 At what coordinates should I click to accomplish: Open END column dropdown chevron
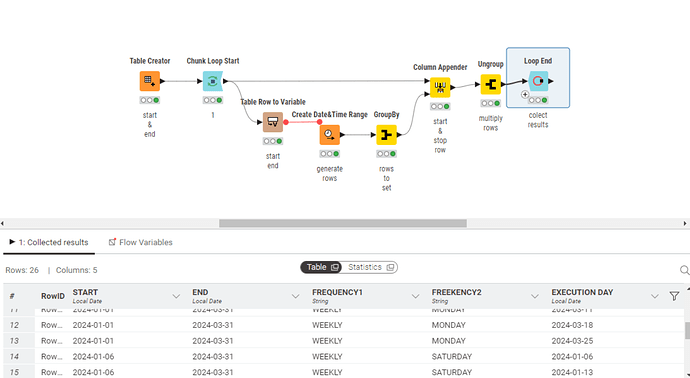[296, 296]
